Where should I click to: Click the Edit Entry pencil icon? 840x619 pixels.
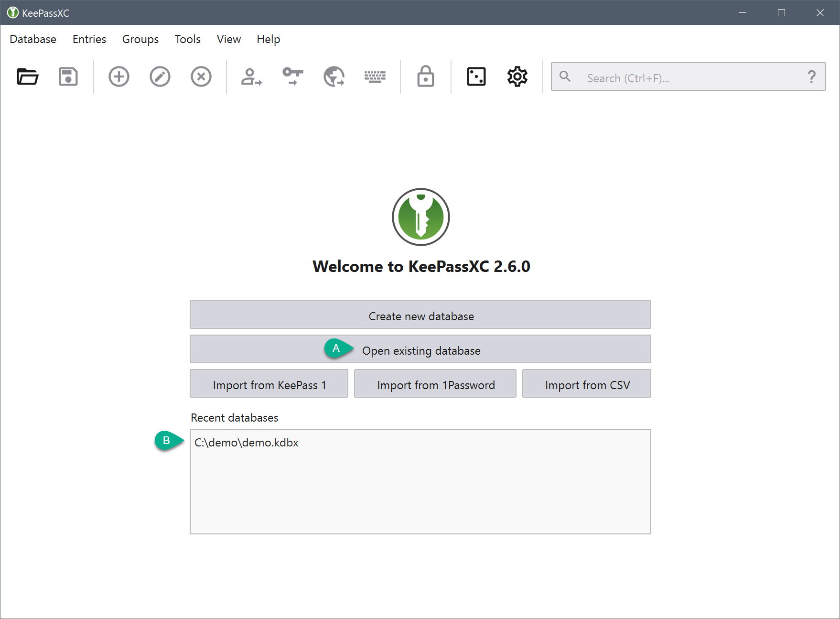click(x=160, y=76)
